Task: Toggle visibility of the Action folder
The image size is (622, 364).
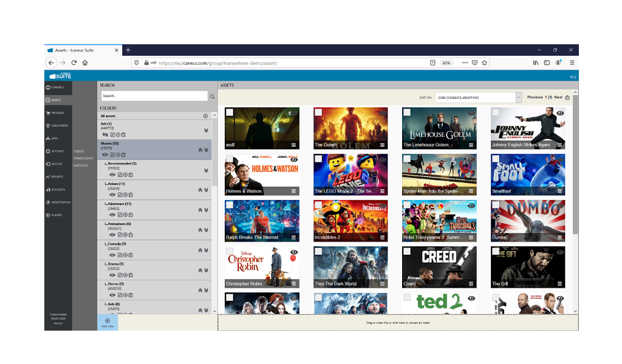Action: [112, 195]
